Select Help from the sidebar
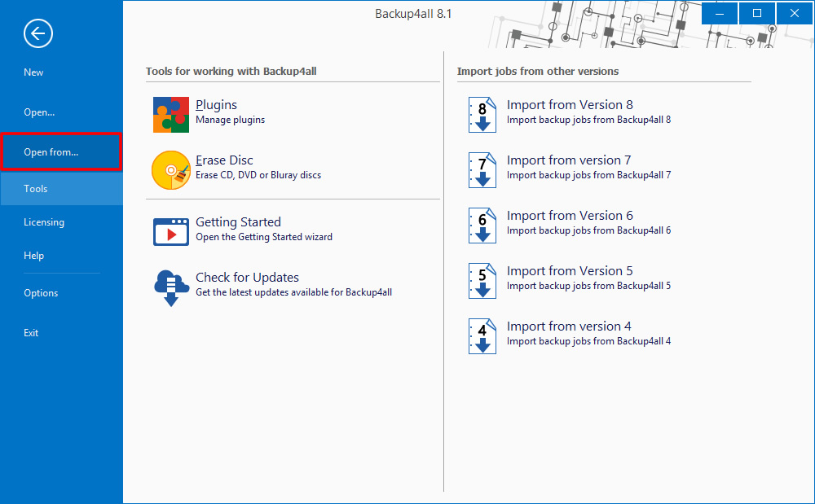Screen dimensions: 815x504 pyautogui.click(x=33, y=255)
